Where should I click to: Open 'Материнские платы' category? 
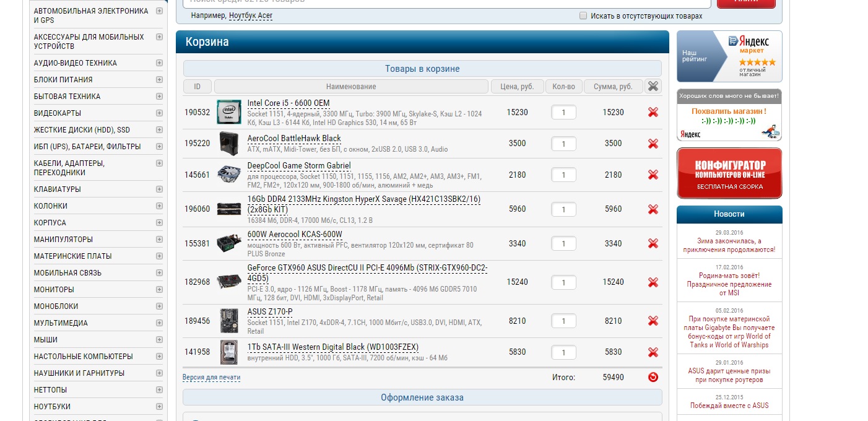pyautogui.click(x=73, y=256)
